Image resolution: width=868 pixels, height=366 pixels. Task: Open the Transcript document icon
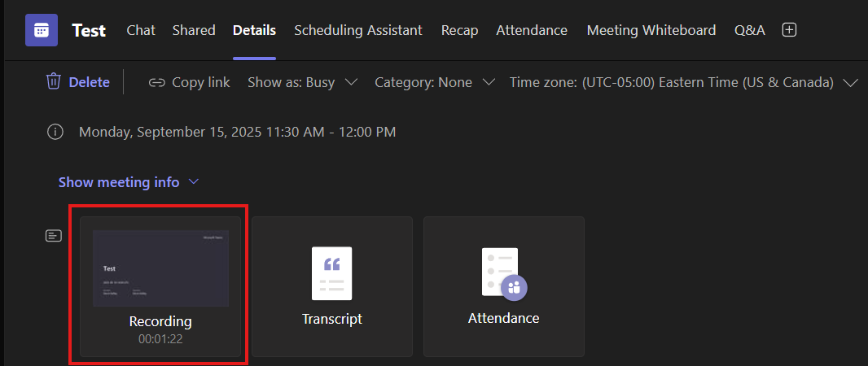[331, 272]
